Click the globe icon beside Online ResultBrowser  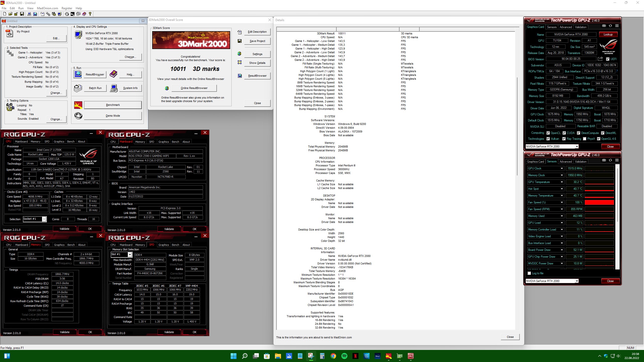click(x=167, y=88)
